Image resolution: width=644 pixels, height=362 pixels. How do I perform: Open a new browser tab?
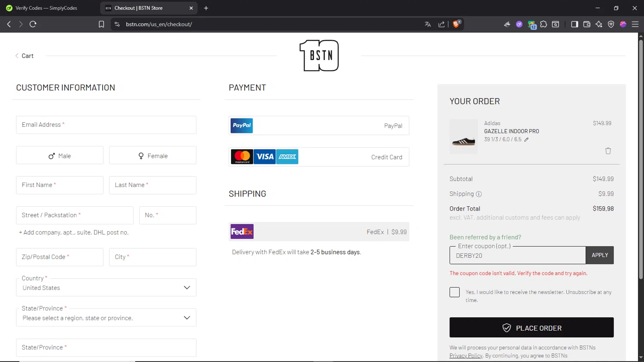[x=206, y=8]
